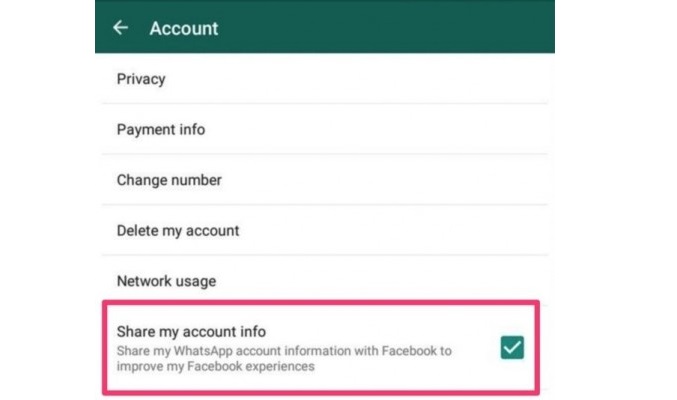
Task: Click "improve my Facebook experiences" text line
Action: pos(216,367)
